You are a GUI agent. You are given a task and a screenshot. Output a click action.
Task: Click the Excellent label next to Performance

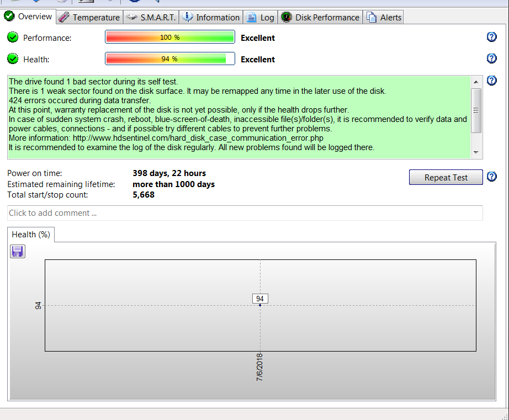[258, 38]
